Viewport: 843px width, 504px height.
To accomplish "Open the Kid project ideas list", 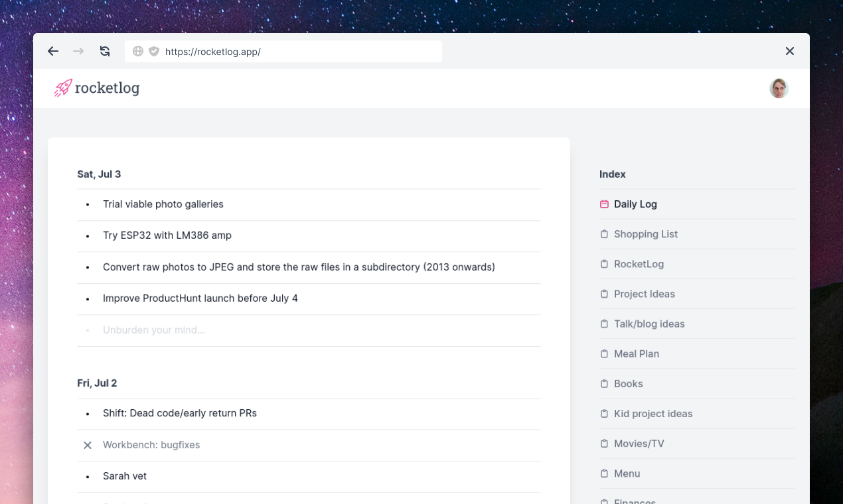I will coord(653,413).
